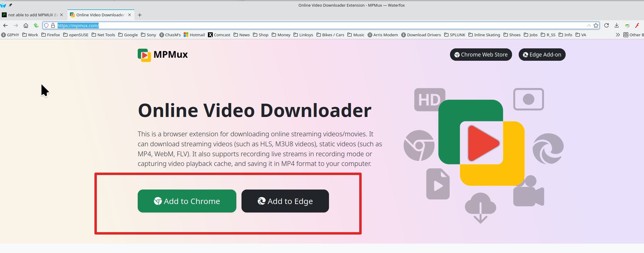Image resolution: width=644 pixels, height=253 pixels.
Task: Open the VA bookmarks folder
Action: (581, 35)
